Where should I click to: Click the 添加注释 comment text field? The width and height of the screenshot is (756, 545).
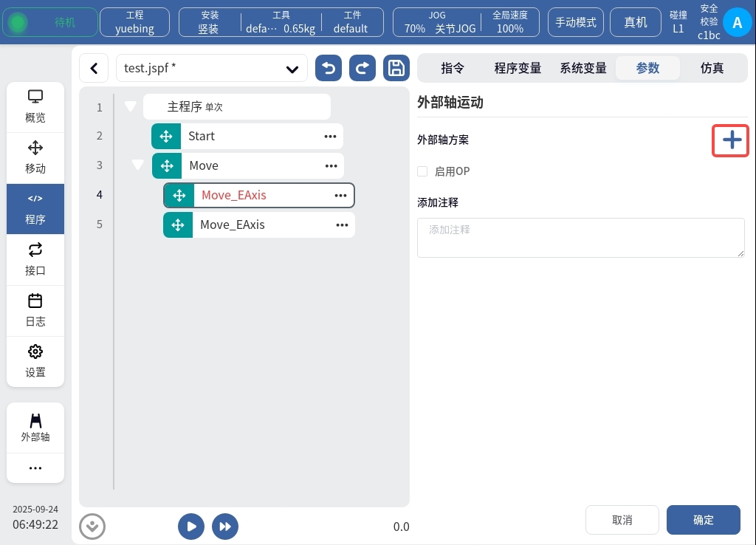[x=580, y=238]
